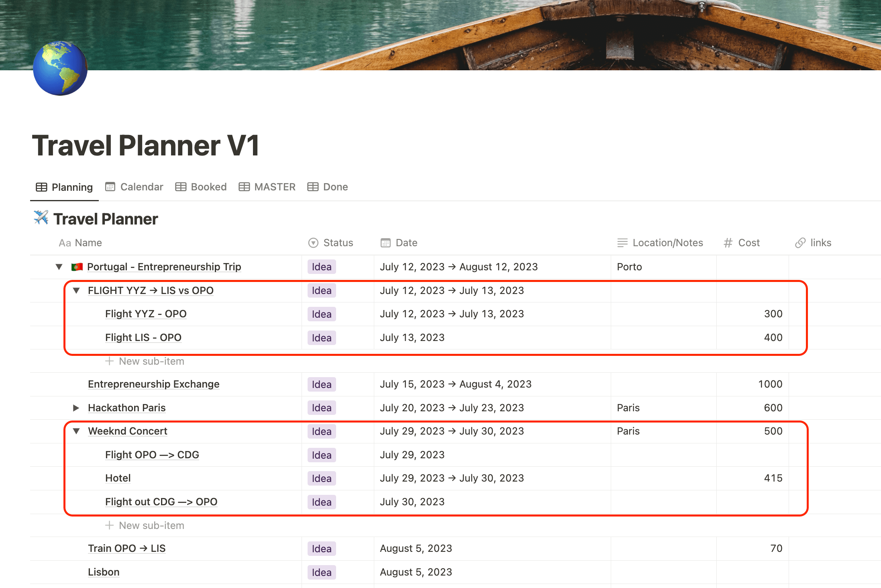Click date July 15, 2023 → August 4, 2023

456,384
